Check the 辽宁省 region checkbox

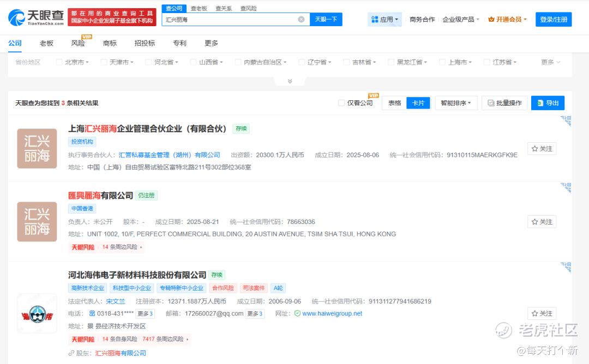click(302, 62)
